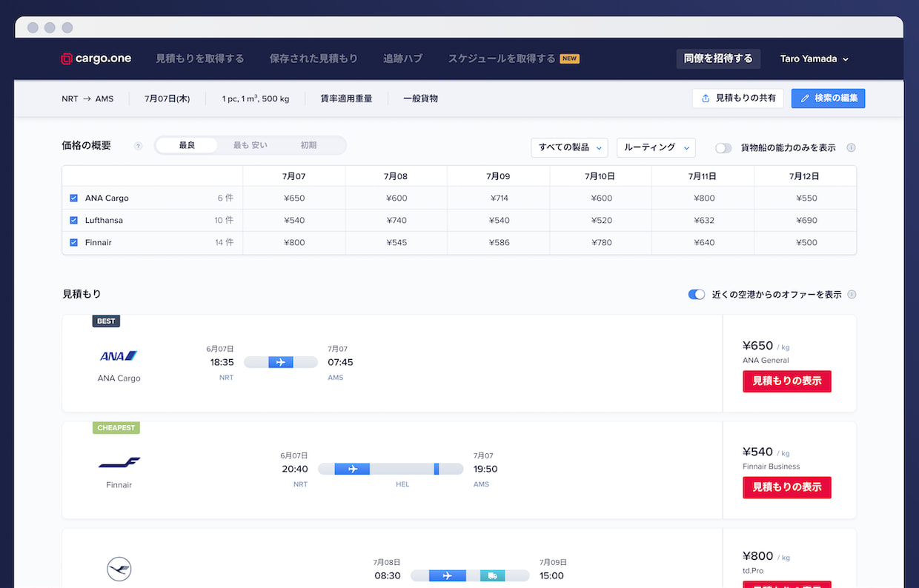This screenshot has height=588, width=919.
Task: Click 見積もりの共有 button
Action: point(738,98)
